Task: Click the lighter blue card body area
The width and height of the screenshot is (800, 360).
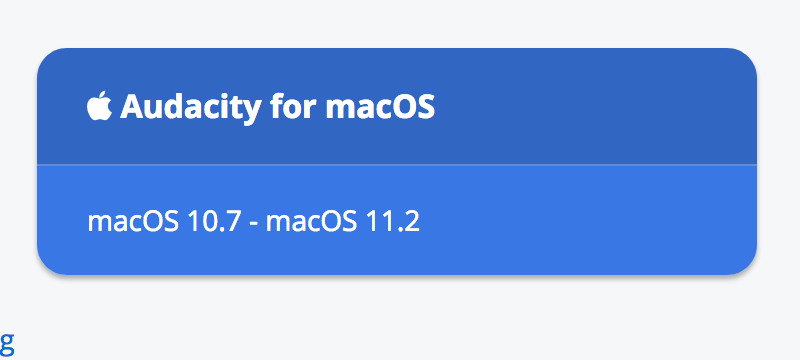Action: point(397,220)
